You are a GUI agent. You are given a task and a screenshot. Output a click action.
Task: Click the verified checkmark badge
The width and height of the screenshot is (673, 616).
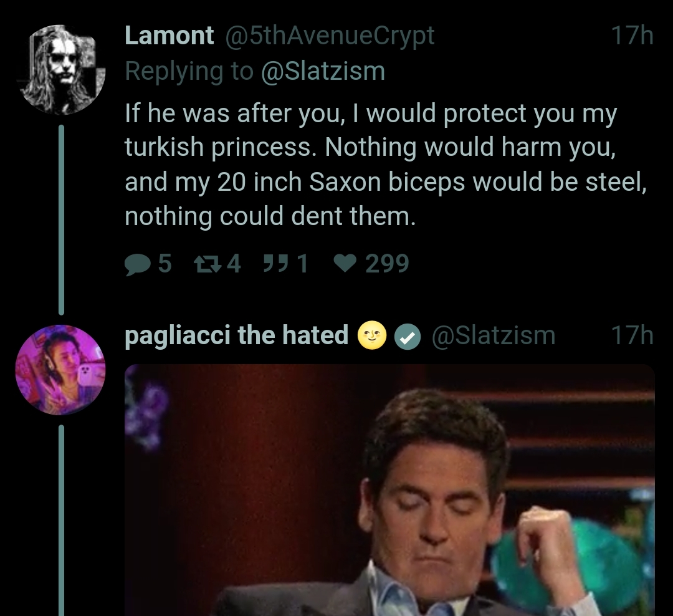point(408,336)
